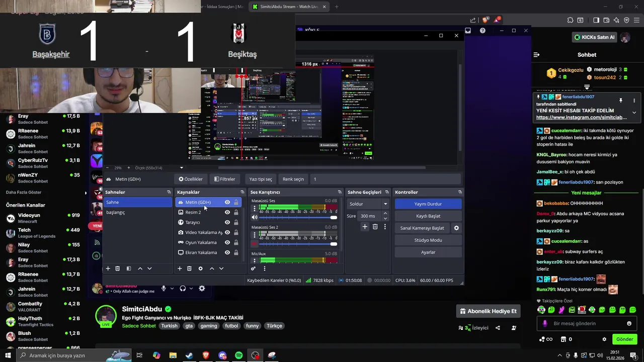Open emoji picker in message box
The image size is (644, 362).
tap(629, 323)
